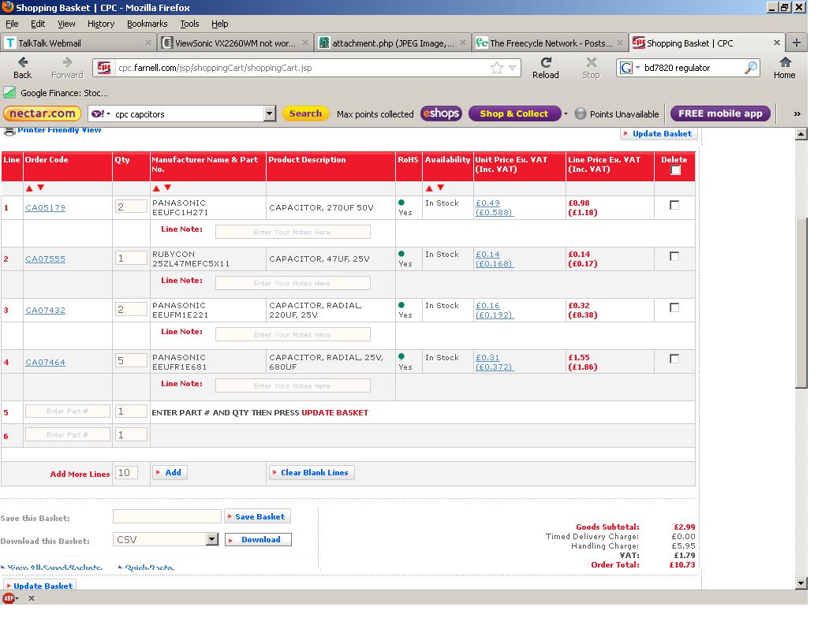This screenshot has height=644, width=829.
Task: Click line note field for CA05179
Action: tap(293, 232)
